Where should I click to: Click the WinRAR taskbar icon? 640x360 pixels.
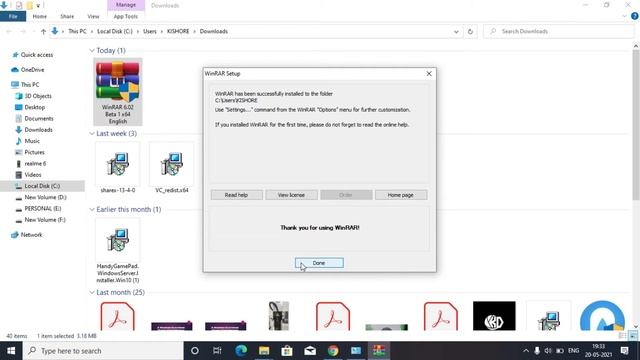pyautogui.click(x=379, y=351)
